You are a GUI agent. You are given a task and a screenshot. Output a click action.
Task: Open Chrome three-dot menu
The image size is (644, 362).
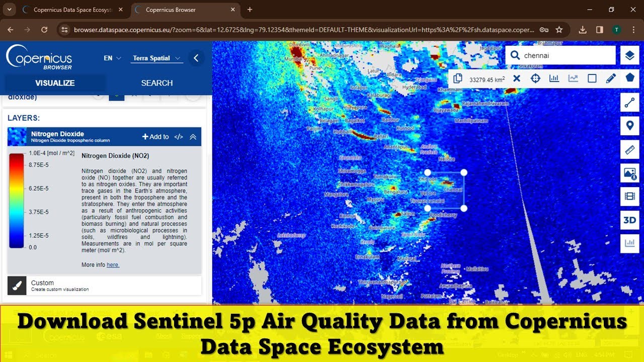[632, 30]
